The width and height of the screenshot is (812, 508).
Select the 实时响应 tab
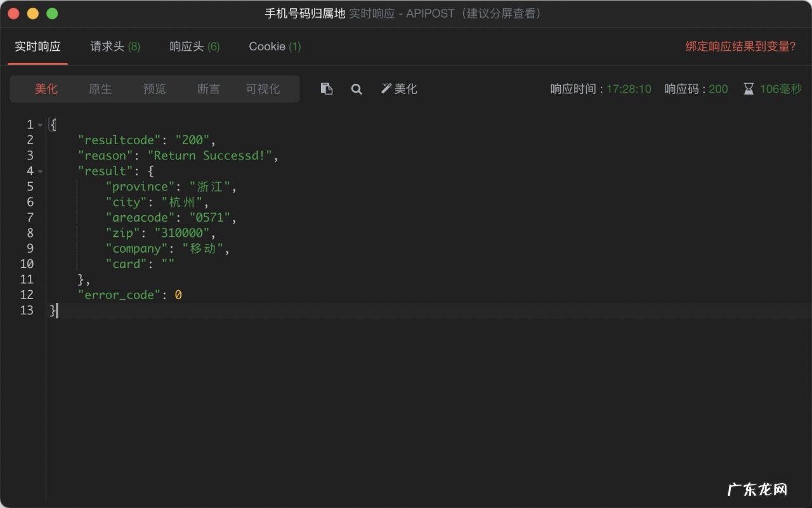point(37,46)
